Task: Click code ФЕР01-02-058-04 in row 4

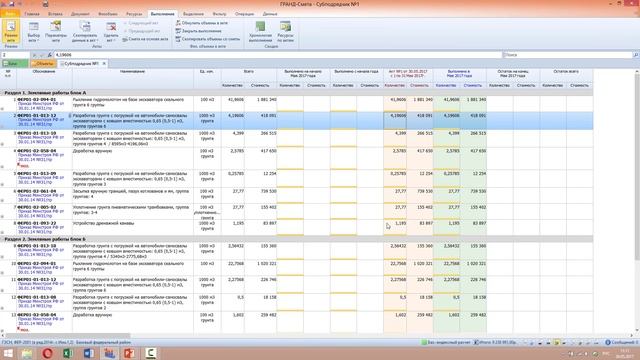Action: (37, 151)
